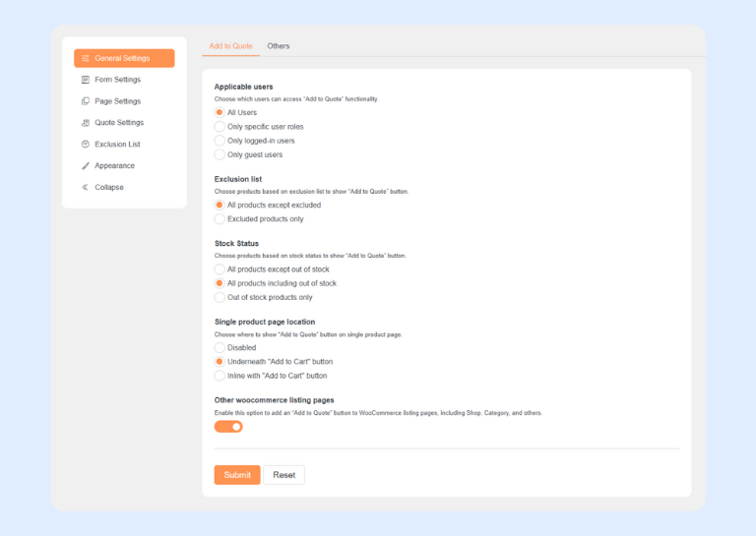Screen dimensions: 756x536
Task: Click the Page Settings icon
Action: coord(86,101)
